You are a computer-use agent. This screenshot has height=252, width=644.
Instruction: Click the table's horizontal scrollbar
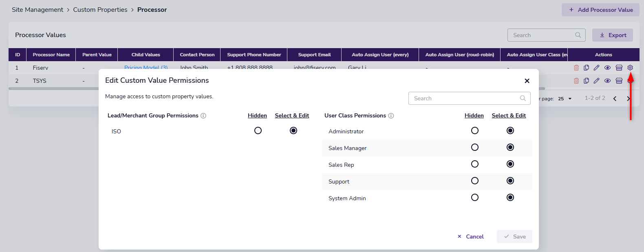[277, 88]
